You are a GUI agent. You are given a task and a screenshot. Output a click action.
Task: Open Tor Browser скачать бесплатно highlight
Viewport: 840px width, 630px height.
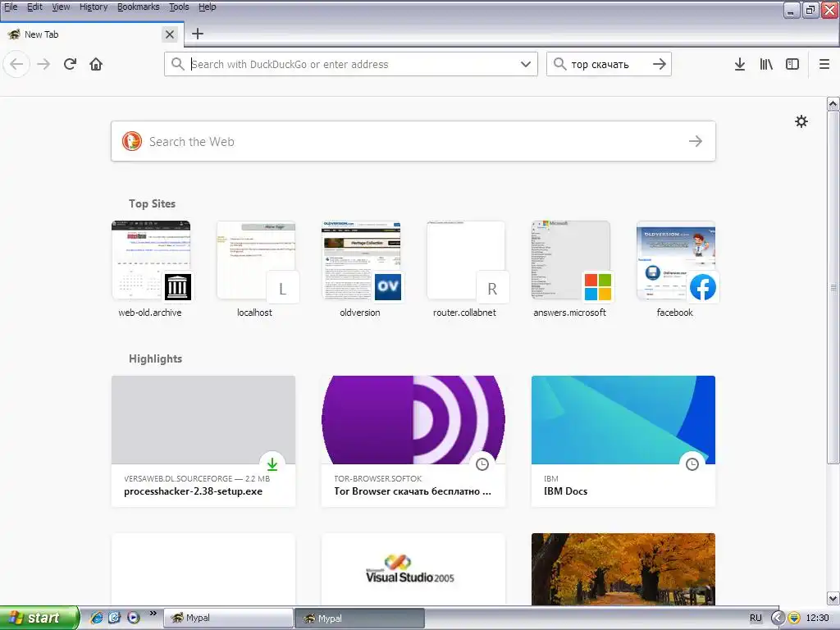point(413,441)
